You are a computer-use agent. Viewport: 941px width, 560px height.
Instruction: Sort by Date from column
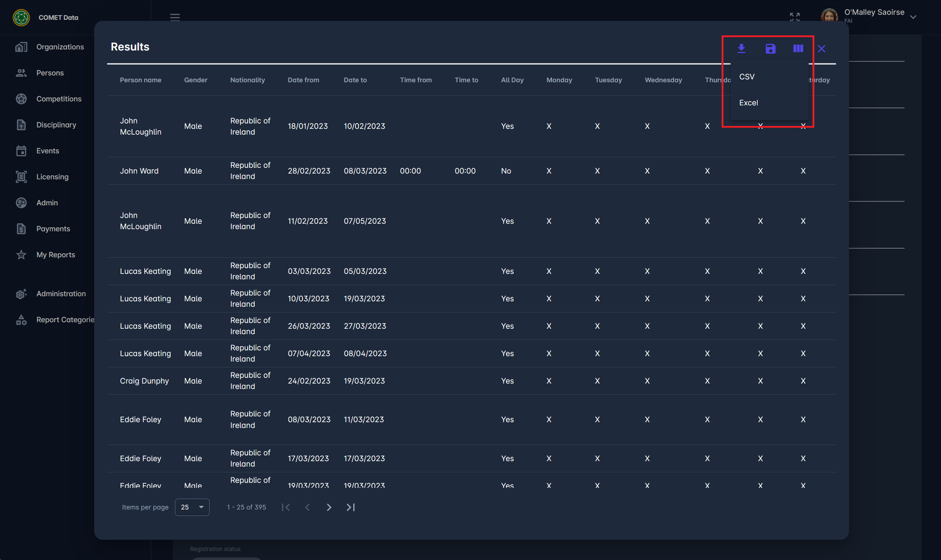[303, 80]
